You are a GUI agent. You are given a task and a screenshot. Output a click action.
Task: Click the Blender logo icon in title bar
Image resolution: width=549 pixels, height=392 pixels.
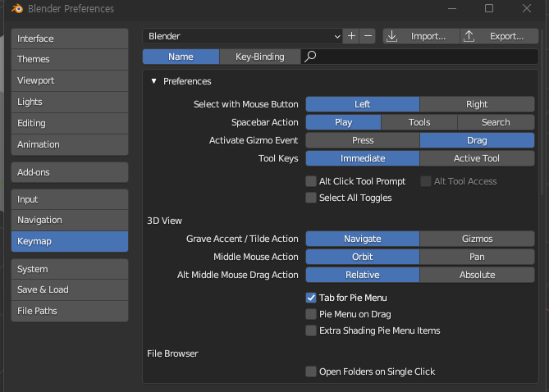pyautogui.click(x=17, y=8)
